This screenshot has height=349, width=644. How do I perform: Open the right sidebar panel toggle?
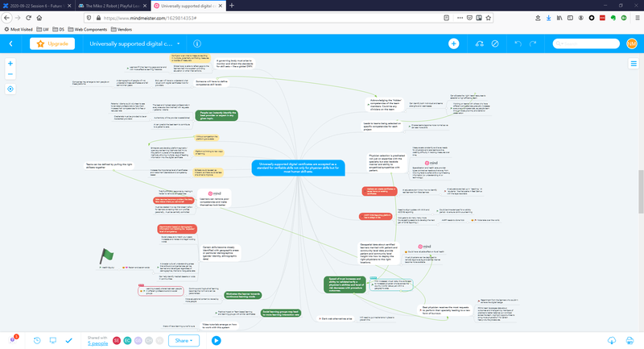(634, 64)
